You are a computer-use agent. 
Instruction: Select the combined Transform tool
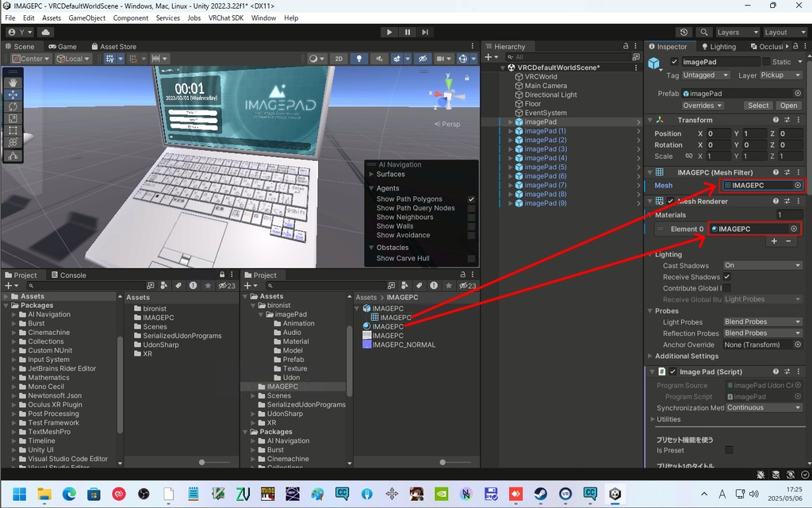[x=13, y=142]
